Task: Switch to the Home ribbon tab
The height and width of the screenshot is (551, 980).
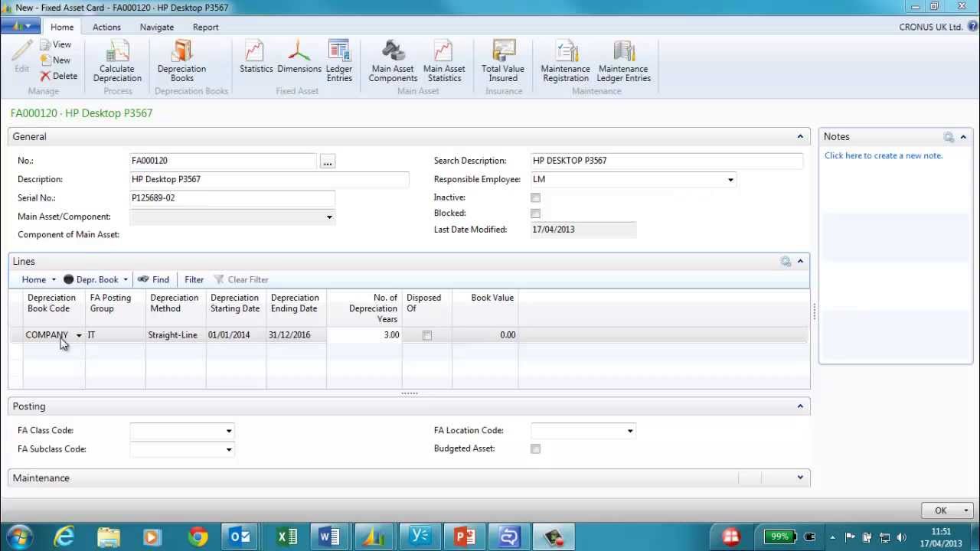Action: coord(62,27)
